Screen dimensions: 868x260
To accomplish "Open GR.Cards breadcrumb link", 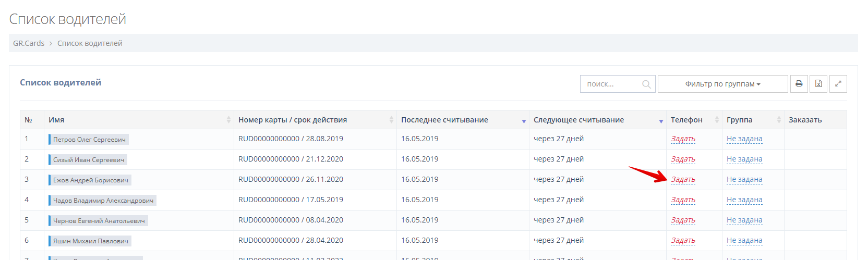I will coord(29,43).
